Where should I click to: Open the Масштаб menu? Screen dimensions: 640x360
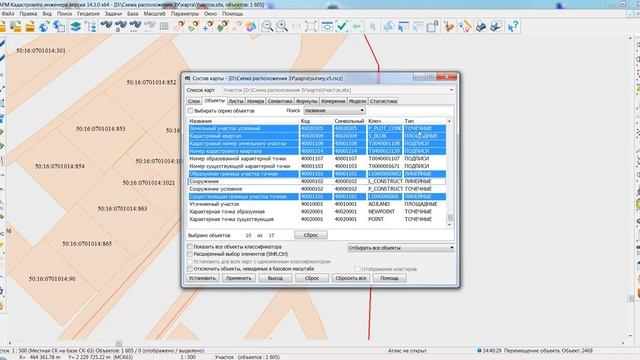(x=155, y=13)
